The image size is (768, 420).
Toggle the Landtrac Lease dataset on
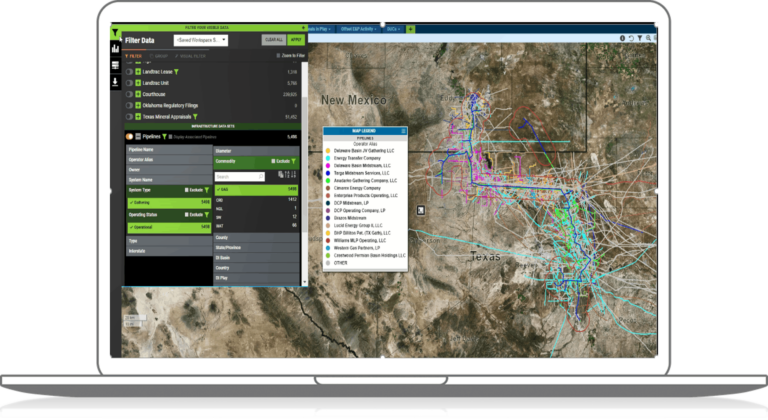129,72
